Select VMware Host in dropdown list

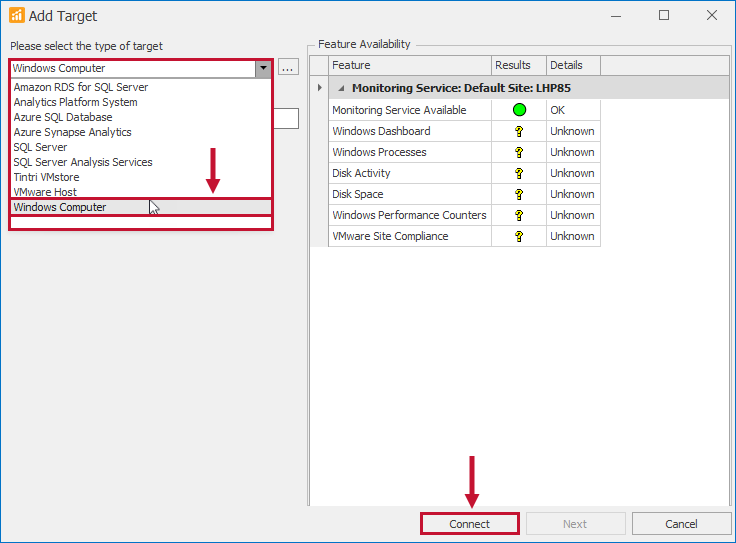[141, 191]
